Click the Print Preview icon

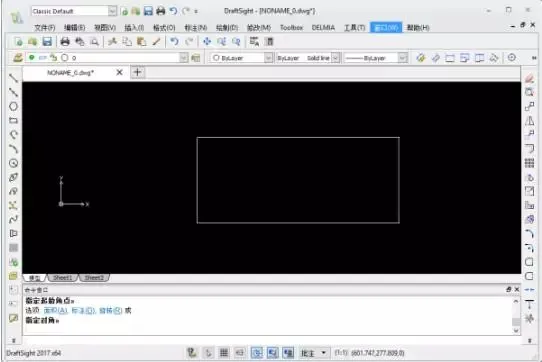[94, 42]
